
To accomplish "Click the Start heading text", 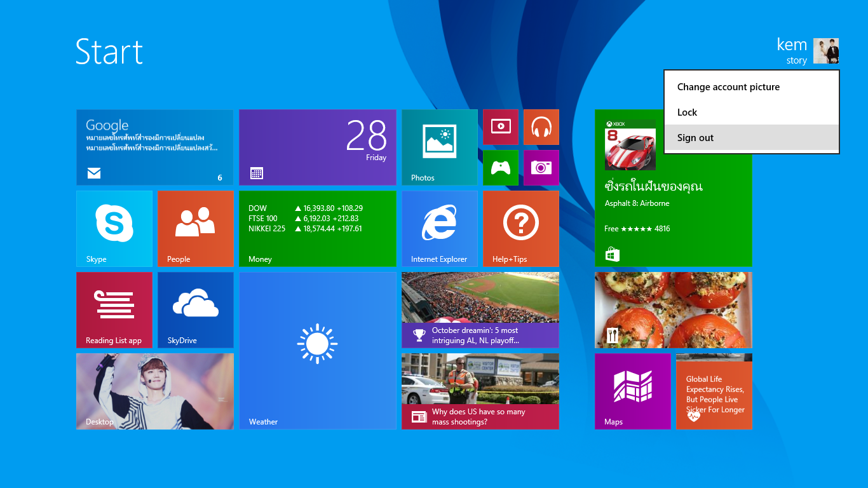I will [x=109, y=51].
